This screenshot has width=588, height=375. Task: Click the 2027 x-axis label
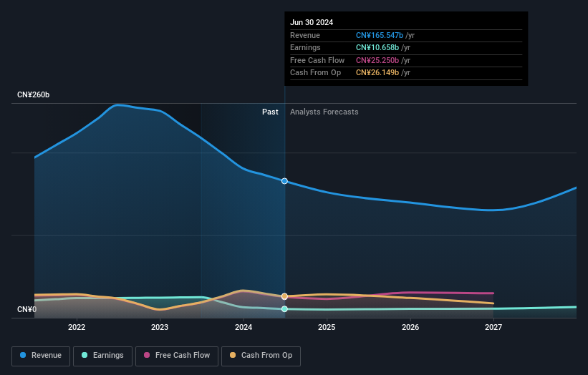click(x=493, y=328)
